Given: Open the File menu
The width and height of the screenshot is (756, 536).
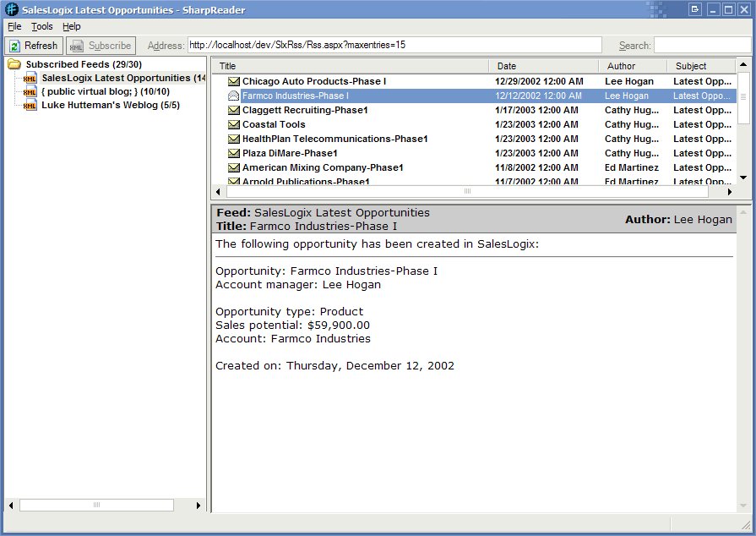Looking at the screenshot, I should coord(14,26).
